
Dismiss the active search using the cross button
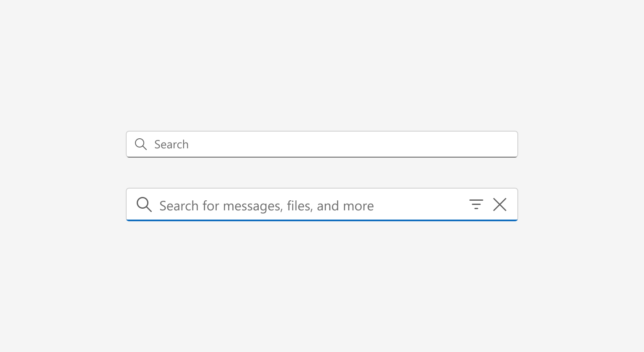tap(500, 204)
